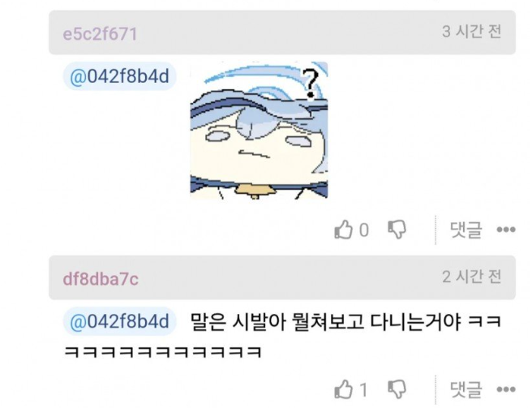View the blue-haired character sticker image
This screenshot has width=532, height=408.
click(259, 131)
